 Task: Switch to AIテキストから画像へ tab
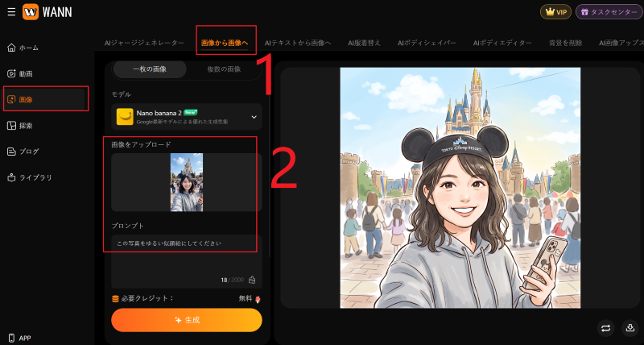coord(298,43)
